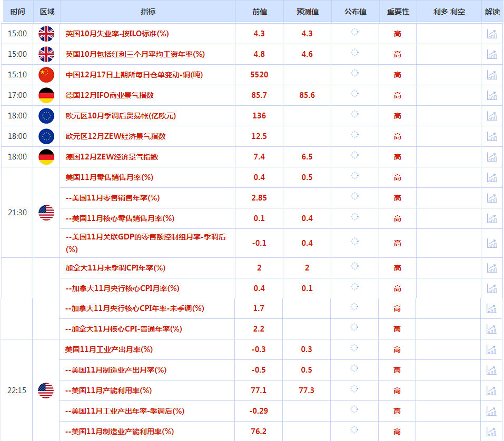Image resolution: width=504 pixels, height=441 pixels.
Task: Click the 解读 column header
Action: 492,12
